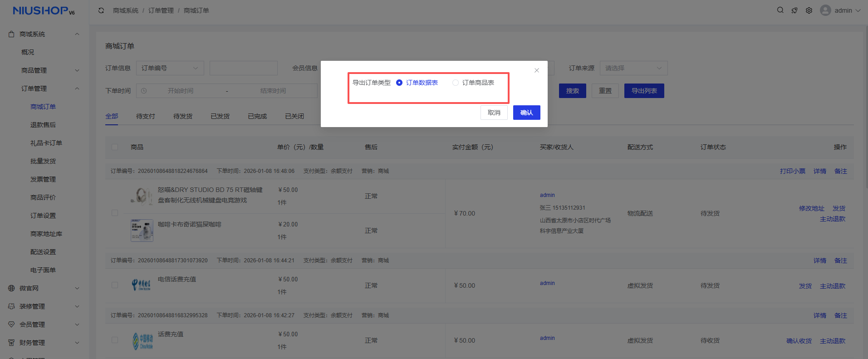Switch to the 待发货 tab
The image size is (868, 359).
click(x=183, y=116)
